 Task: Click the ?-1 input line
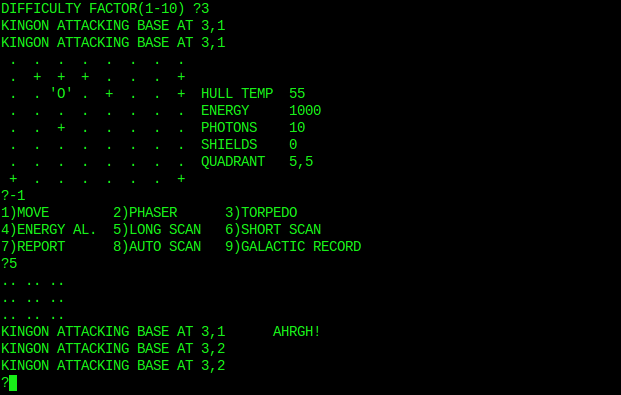pos(13,196)
